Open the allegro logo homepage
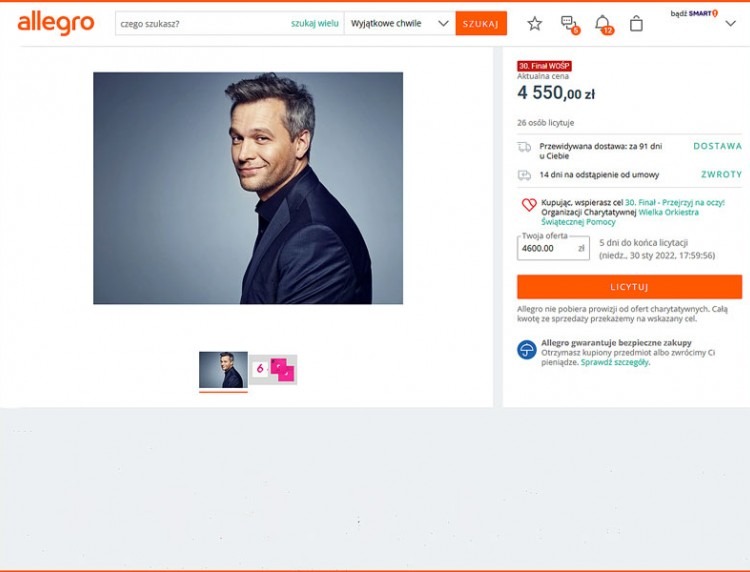Image resolution: width=750 pixels, height=572 pixels. click(x=56, y=24)
